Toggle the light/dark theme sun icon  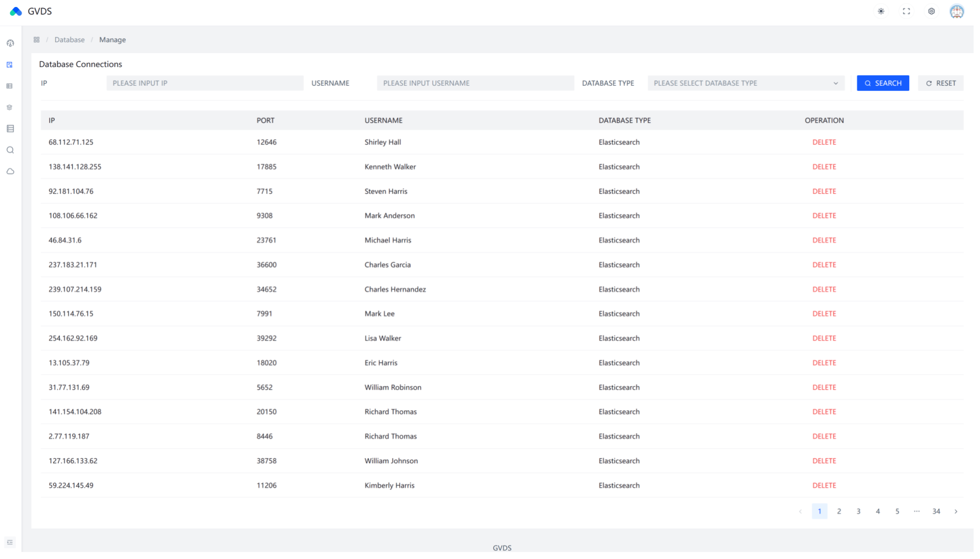(x=881, y=11)
